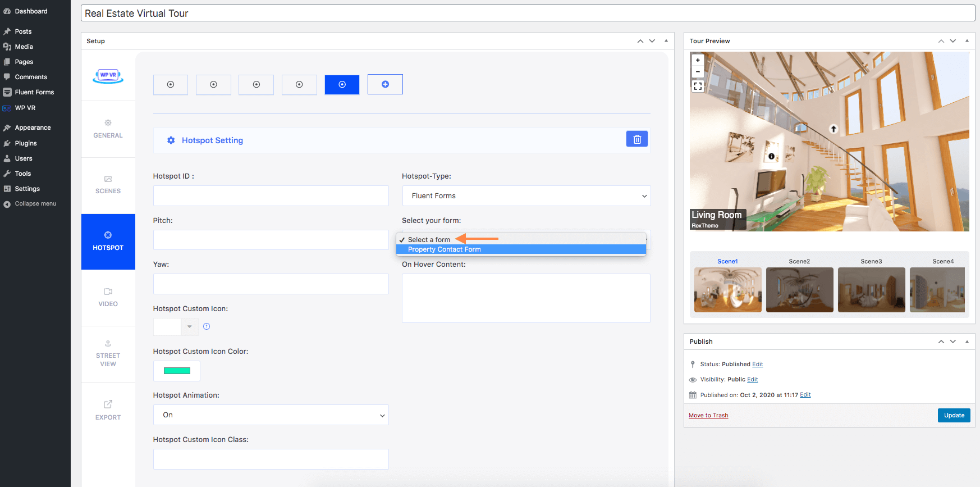Image resolution: width=980 pixels, height=487 pixels.
Task: Switch to the Scenes tab
Action: point(108,185)
